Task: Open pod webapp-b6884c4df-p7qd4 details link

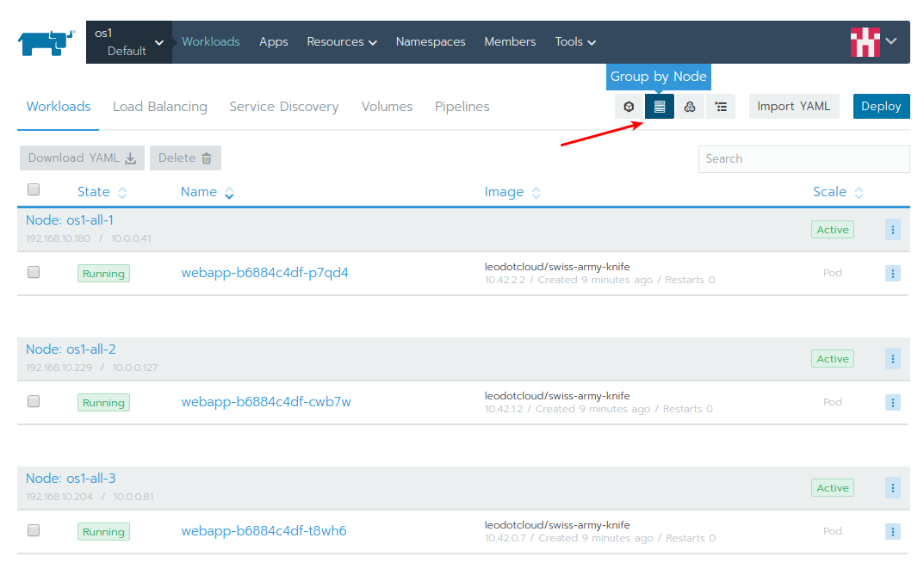Action: click(264, 272)
